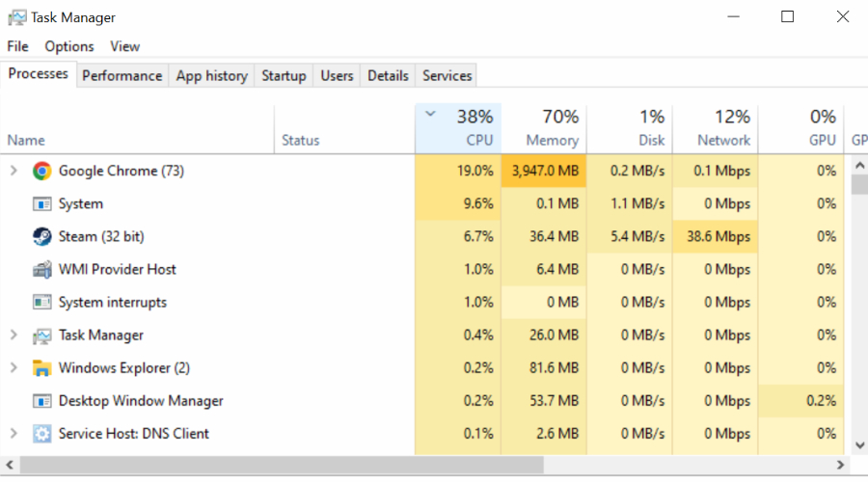
Task: Click the Task Manager title bar icon
Action: coord(16,17)
